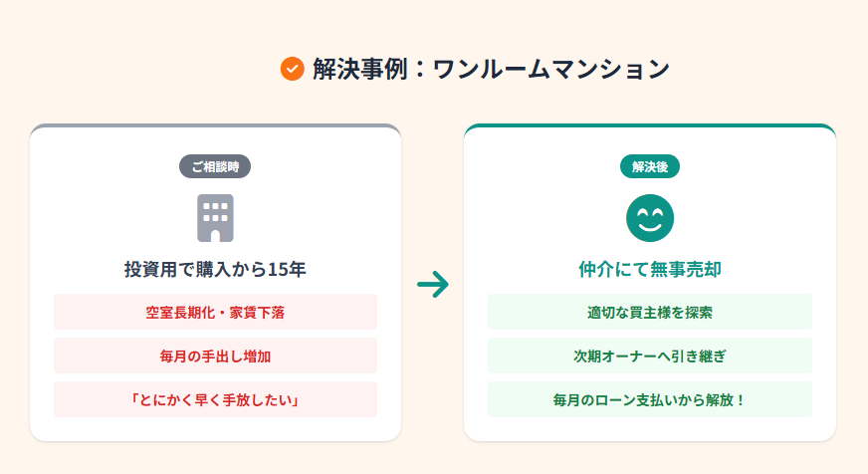Click the orange checkmark icon beside the heading
The width and height of the screenshot is (868, 474).
pyautogui.click(x=293, y=69)
